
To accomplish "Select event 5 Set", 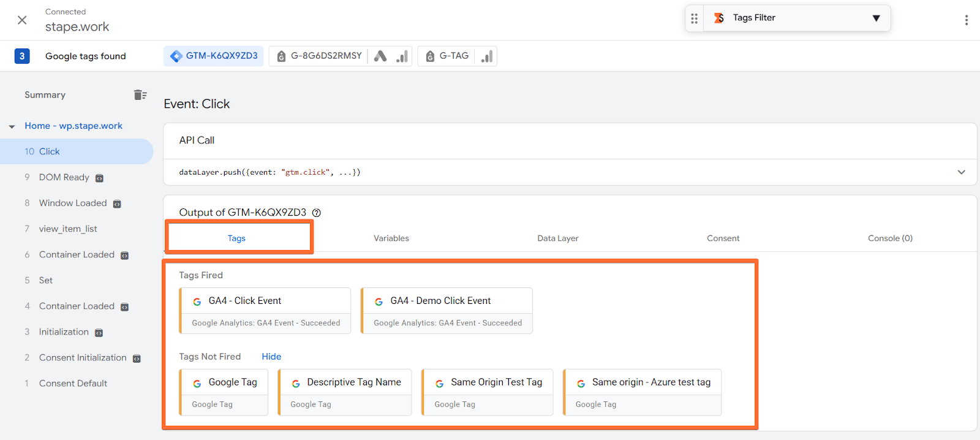I will click(45, 280).
